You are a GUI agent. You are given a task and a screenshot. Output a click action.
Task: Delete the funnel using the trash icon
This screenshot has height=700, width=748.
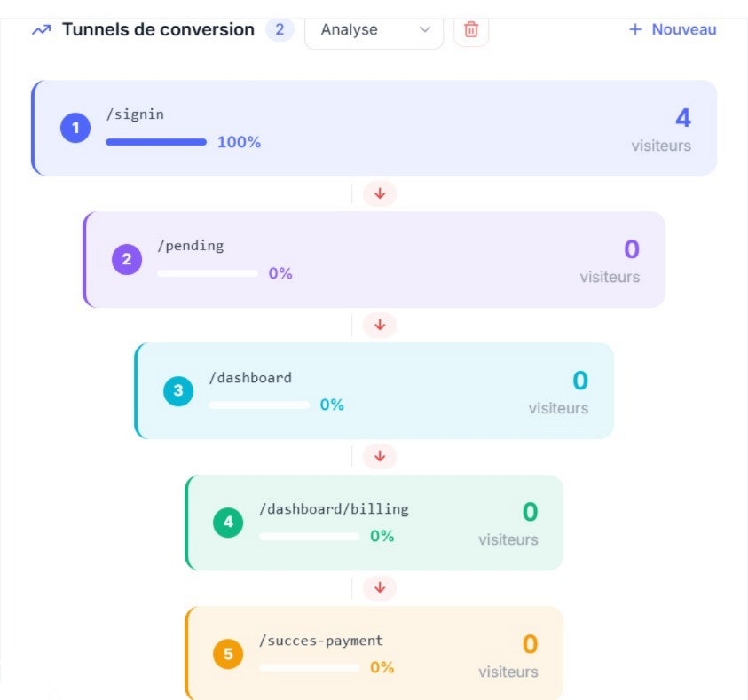pos(470,29)
